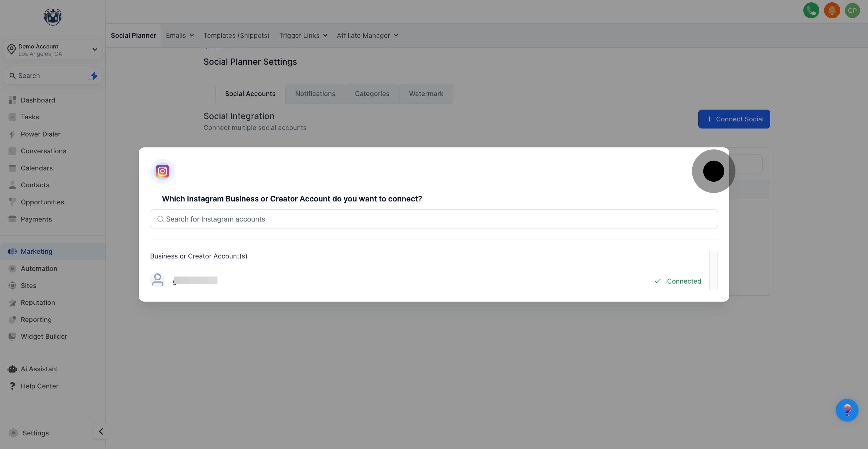
Task: Open the blue help question bubble
Action: coord(847,410)
